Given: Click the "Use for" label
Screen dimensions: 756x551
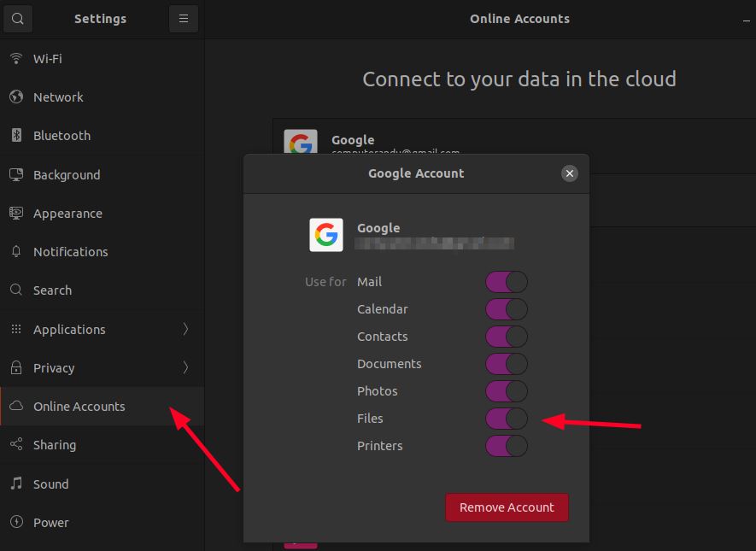Looking at the screenshot, I should (325, 282).
